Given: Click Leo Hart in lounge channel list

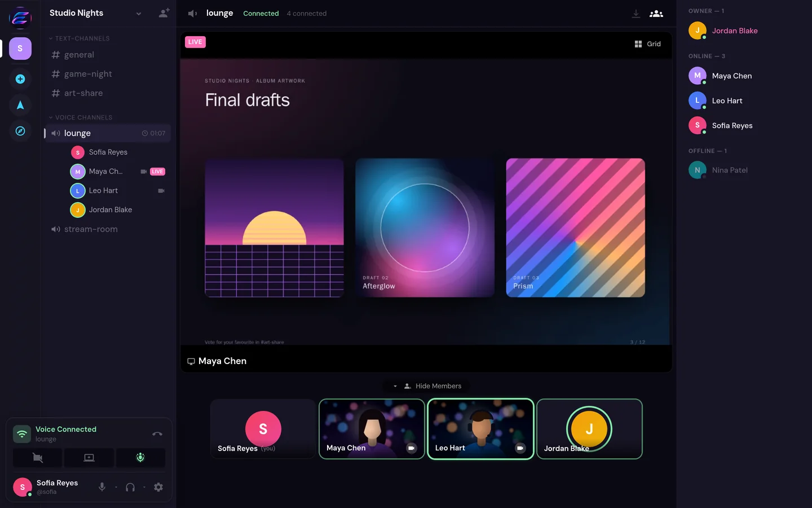Looking at the screenshot, I should click(118, 191).
